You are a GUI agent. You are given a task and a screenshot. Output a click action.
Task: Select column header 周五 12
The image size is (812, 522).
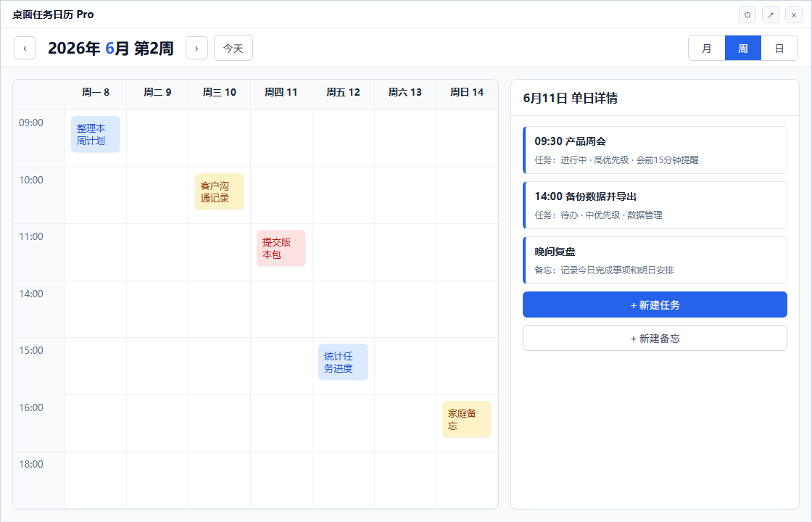[344, 92]
